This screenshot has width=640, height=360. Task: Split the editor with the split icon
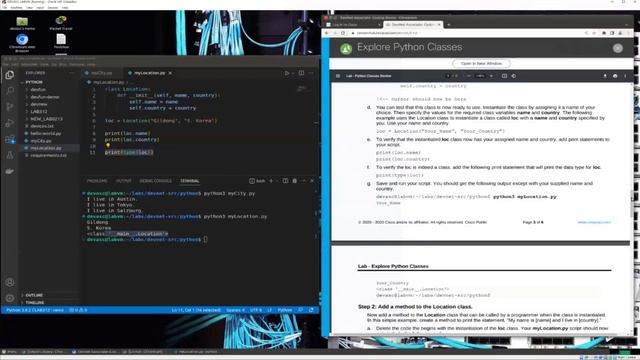pos(301,73)
